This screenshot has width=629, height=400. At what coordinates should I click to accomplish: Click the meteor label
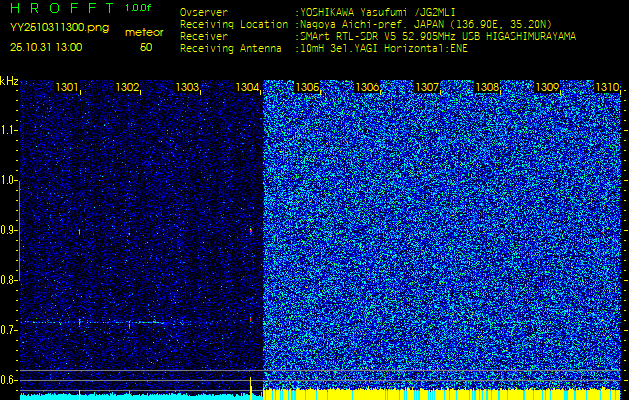(145, 32)
